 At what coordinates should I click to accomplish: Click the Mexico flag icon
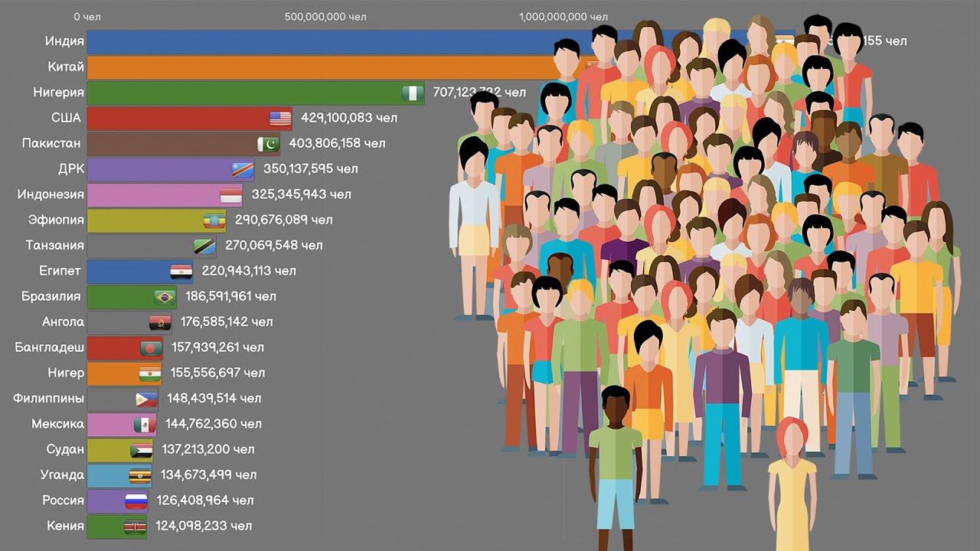pyautogui.click(x=145, y=425)
